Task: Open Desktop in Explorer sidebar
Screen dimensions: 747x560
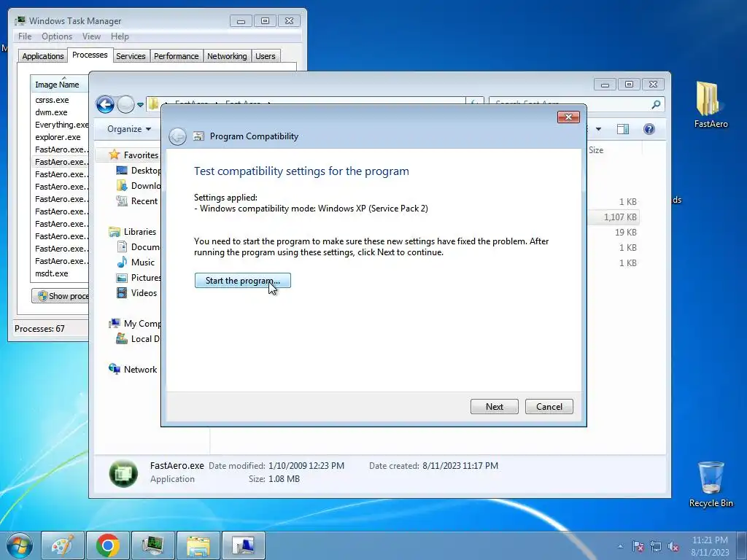Action: click(139, 171)
